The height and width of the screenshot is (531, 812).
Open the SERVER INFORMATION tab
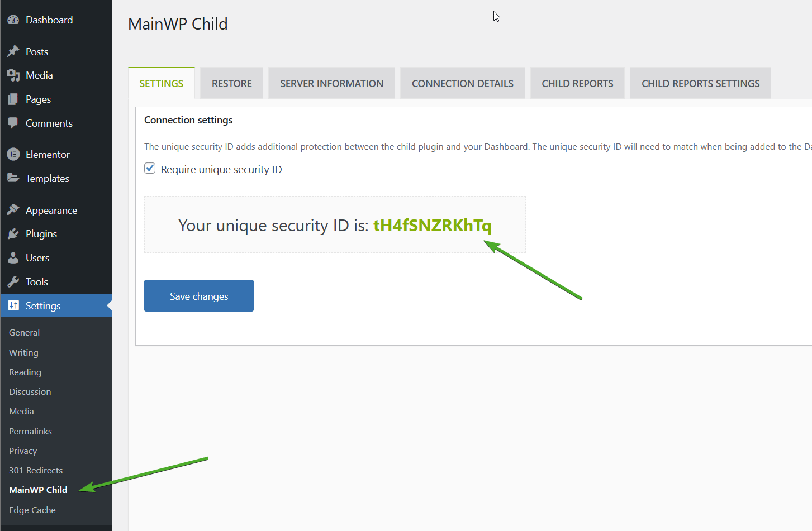(331, 83)
